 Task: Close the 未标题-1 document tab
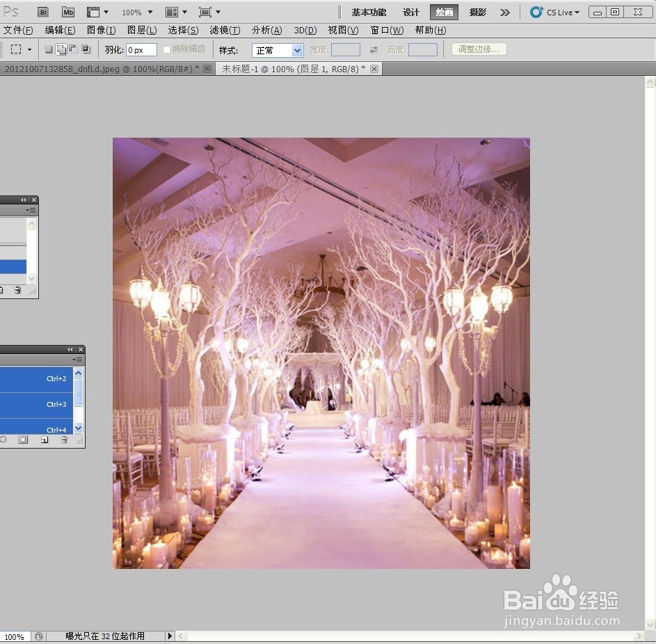point(374,69)
